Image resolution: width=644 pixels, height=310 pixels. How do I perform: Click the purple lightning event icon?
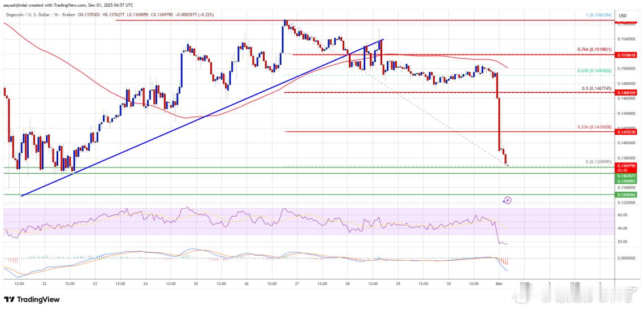click(x=508, y=200)
